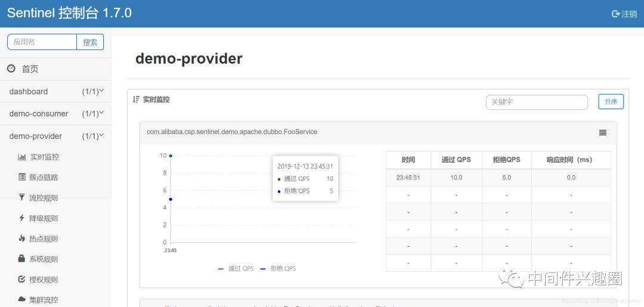Image resolution: width=644 pixels, height=307 pixels.
Task: Click the flame icon for 热点规则
Action: coord(22,238)
